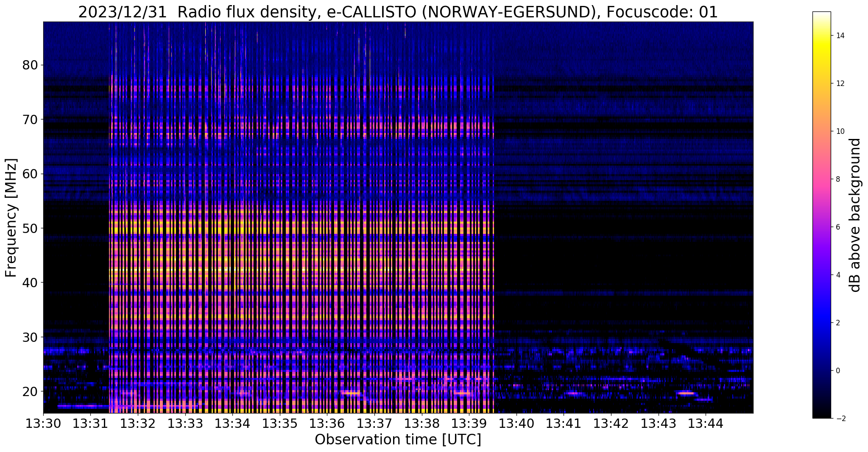Image resolution: width=868 pixels, height=452 pixels.
Task: Click the 13:30 time tick label
Action: point(43,424)
